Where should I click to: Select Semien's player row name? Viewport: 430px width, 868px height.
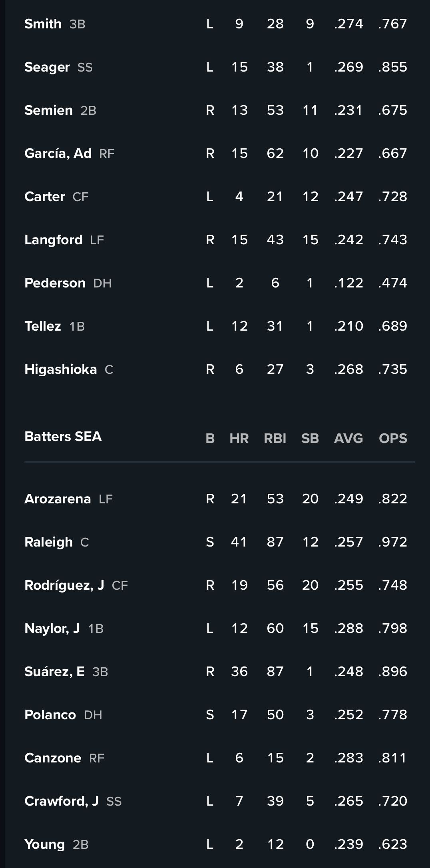pyautogui.click(x=48, y=110)
